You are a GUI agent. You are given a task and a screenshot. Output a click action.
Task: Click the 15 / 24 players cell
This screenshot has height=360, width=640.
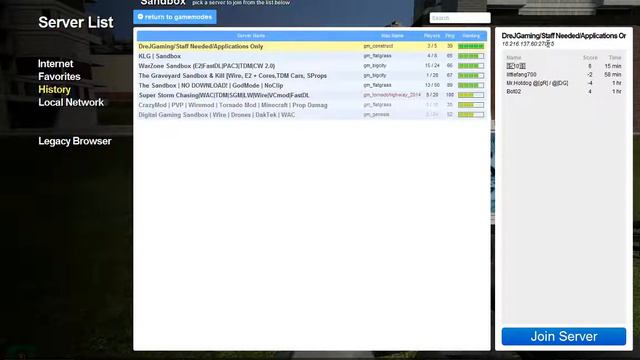(432, 66)
